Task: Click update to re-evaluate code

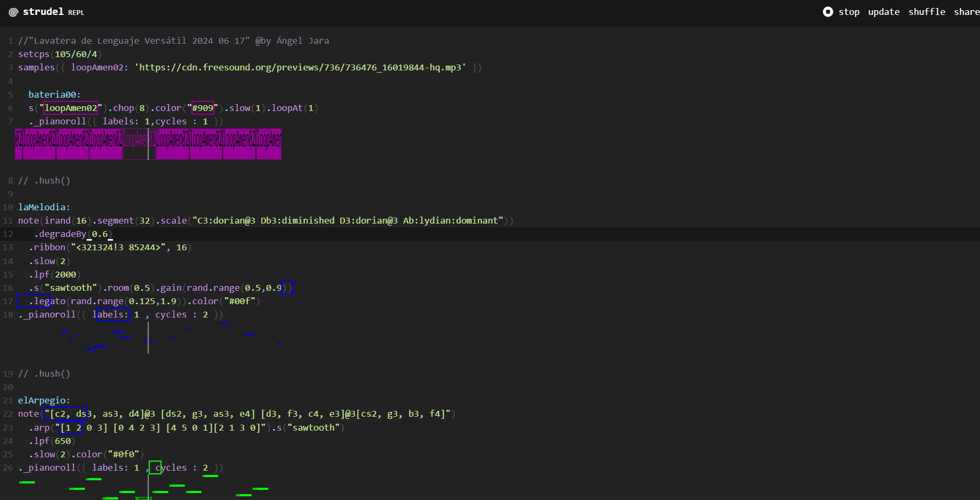Action: (x=883, y=12)
